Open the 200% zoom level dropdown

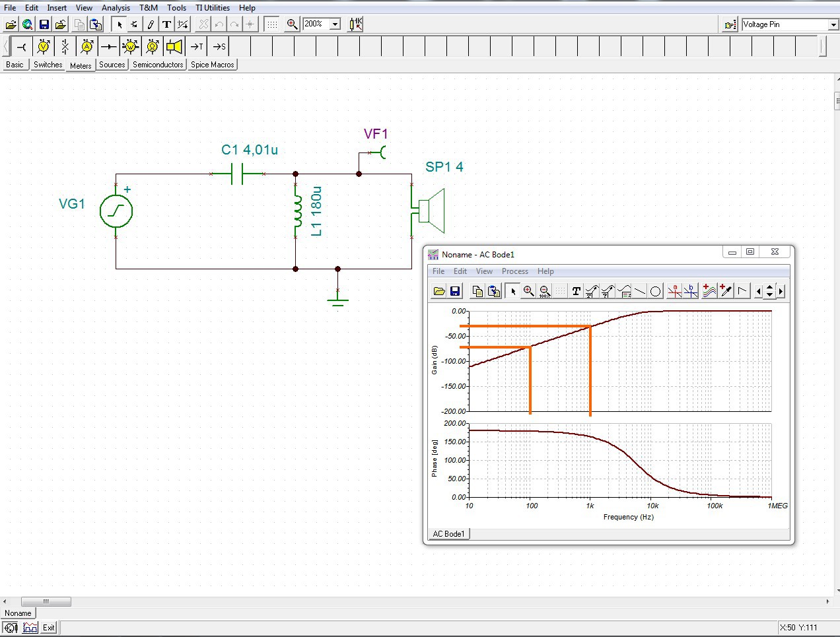335,24
